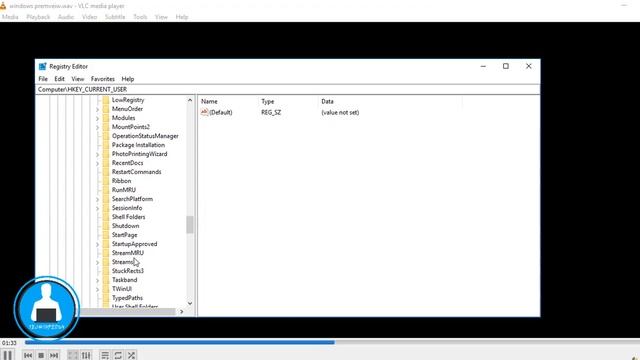Pause the video with VLC's pause button

[x=7, y=355]
